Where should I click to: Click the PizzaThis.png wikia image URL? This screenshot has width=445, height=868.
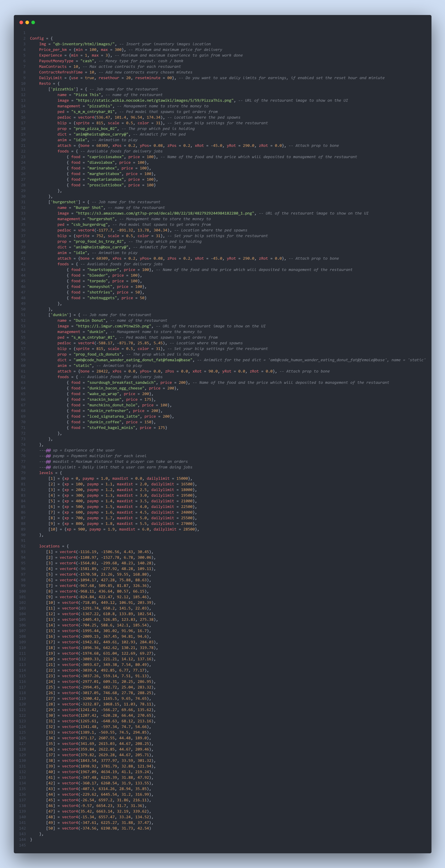tap(155, 100)
